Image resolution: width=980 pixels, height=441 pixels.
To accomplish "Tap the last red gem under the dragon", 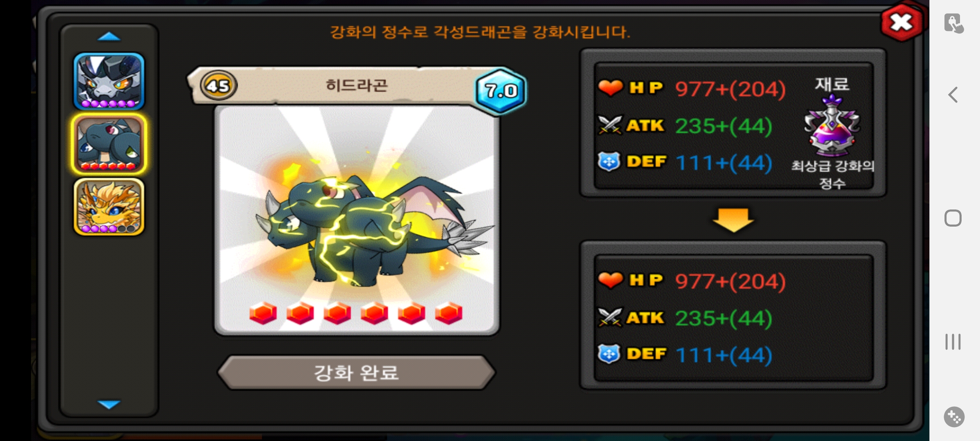I will tap(448, 313).
